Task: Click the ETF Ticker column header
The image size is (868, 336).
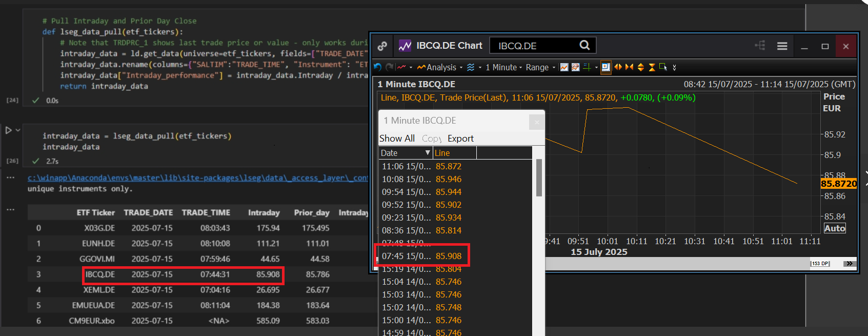Action: point(95,212)
